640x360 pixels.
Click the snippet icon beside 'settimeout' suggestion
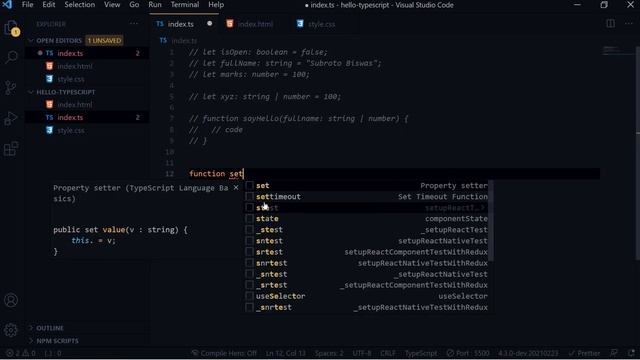point(249,197)
